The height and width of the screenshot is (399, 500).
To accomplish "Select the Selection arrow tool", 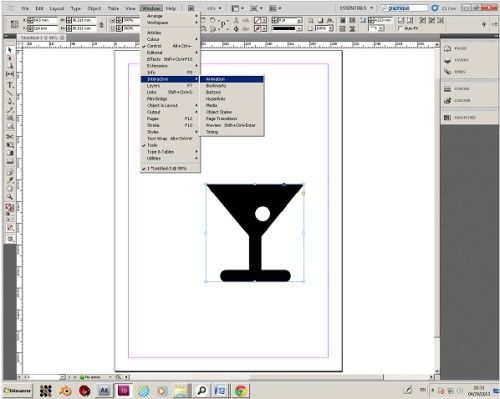I will click(x=10, y=50).
